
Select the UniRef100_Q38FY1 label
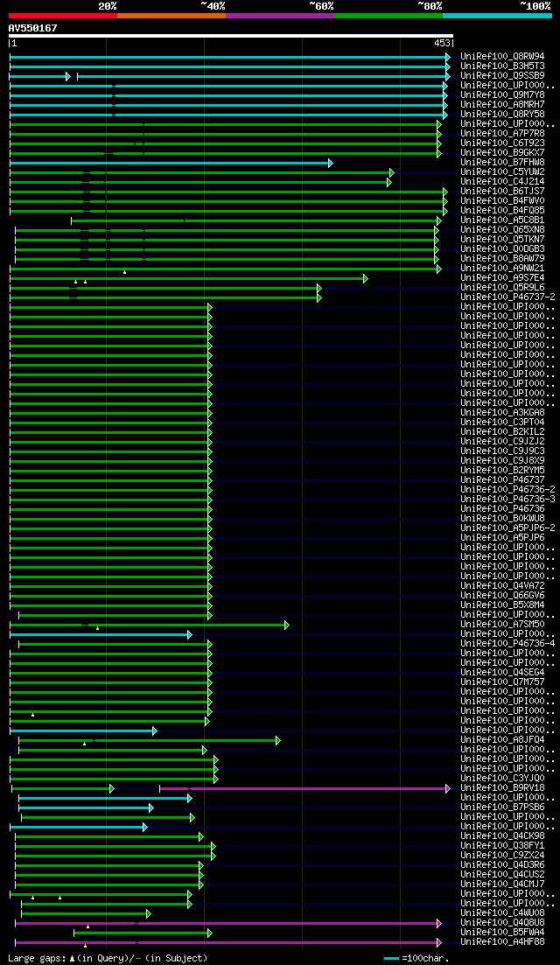tap(502, 847)
